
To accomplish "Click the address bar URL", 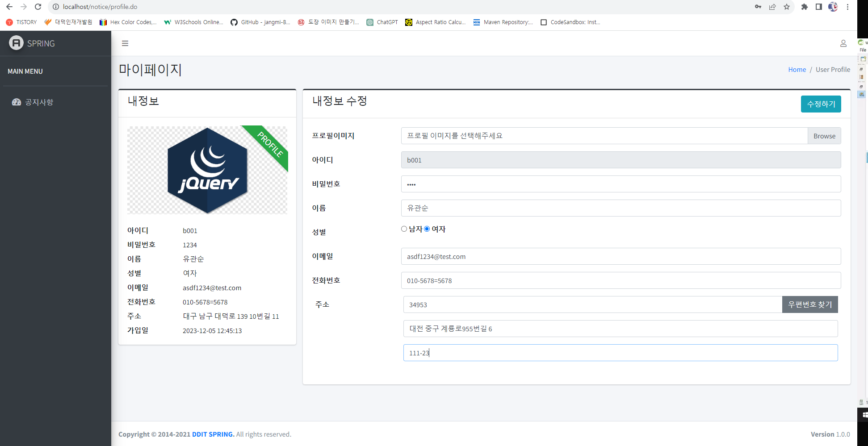I will coord(100,7).
